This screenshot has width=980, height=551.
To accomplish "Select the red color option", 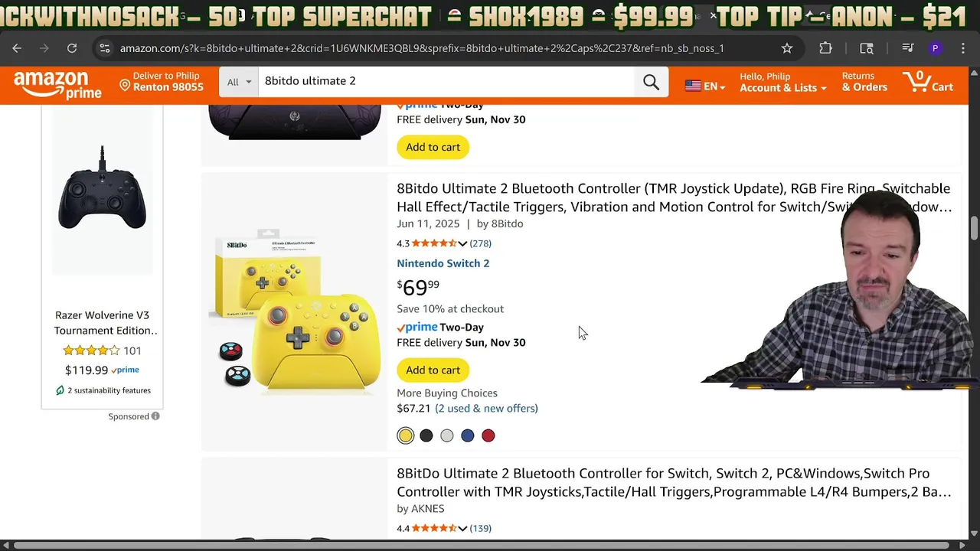I will (488, 435).
